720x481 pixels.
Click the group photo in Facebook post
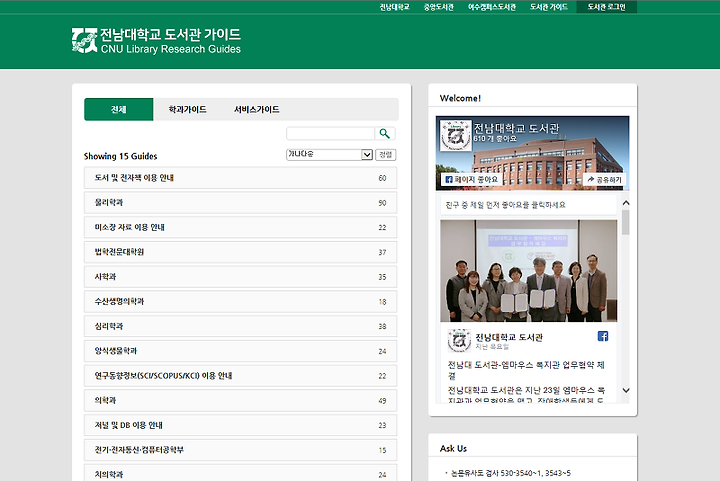tap(529, 271)
